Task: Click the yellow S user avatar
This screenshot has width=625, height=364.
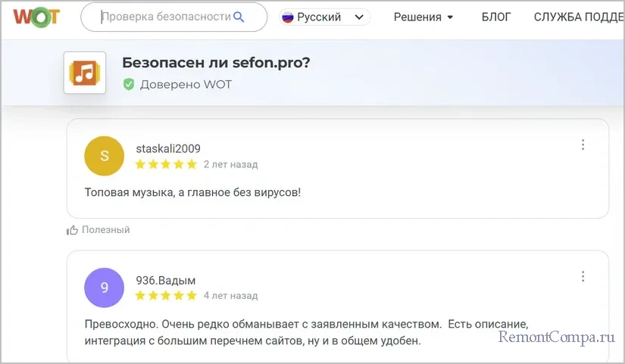Action: click(105, 156)
